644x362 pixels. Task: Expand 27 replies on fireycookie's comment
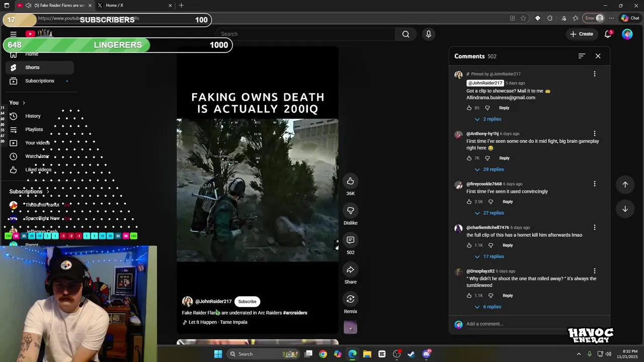(x=489, y=213)
